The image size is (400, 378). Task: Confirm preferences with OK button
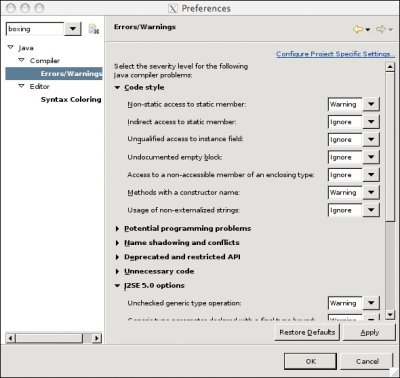(310, 361)
